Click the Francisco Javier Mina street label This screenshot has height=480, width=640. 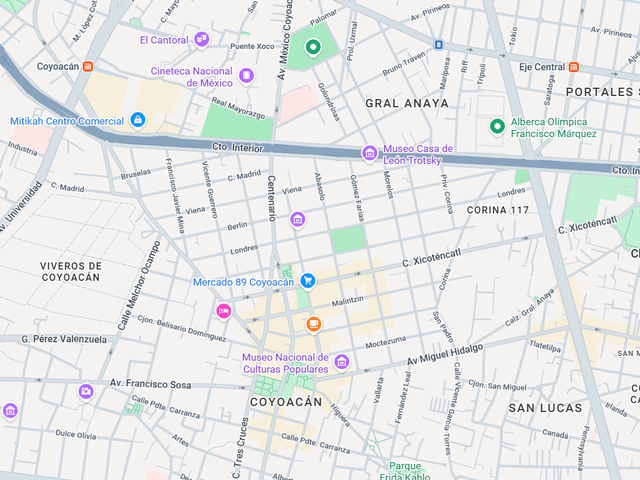175,196
